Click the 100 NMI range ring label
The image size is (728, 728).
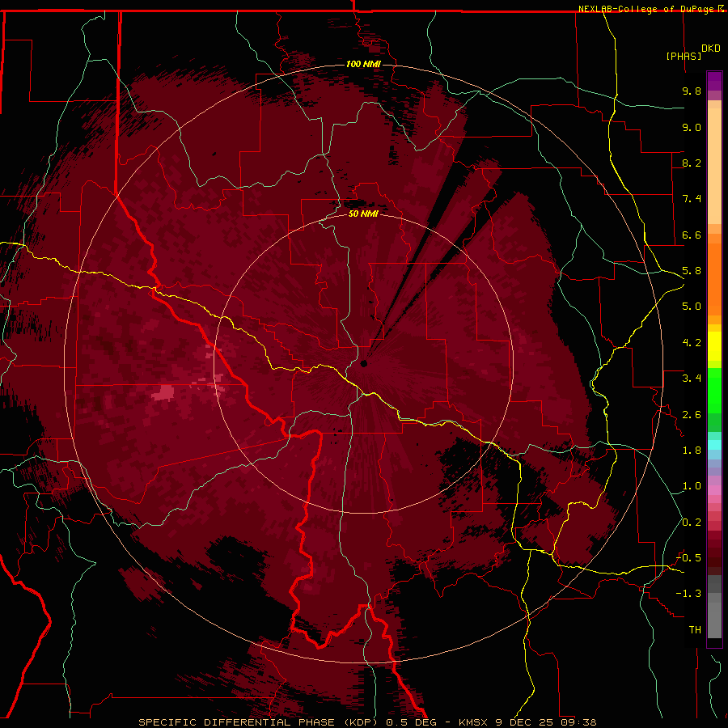pos(363,64)
